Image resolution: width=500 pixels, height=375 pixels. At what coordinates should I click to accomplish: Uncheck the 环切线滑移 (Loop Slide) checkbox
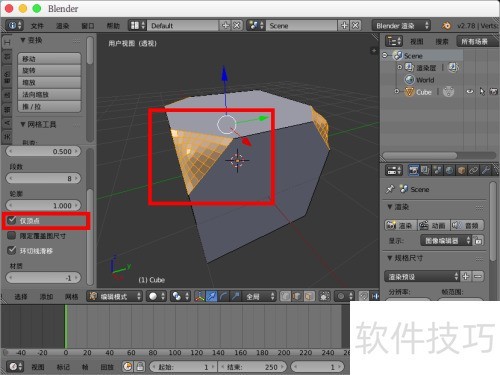tap(12, 250)
